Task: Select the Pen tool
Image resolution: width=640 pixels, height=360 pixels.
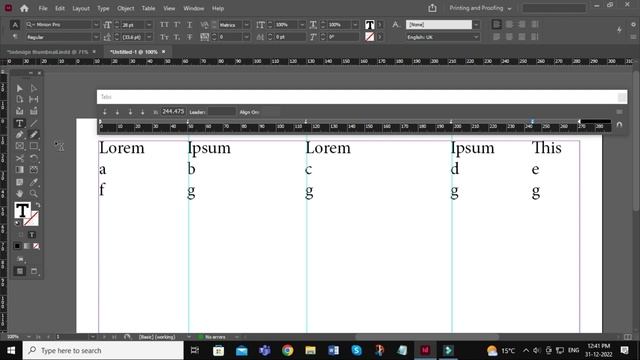Action: pyautogui.click(x=19, y=134)
